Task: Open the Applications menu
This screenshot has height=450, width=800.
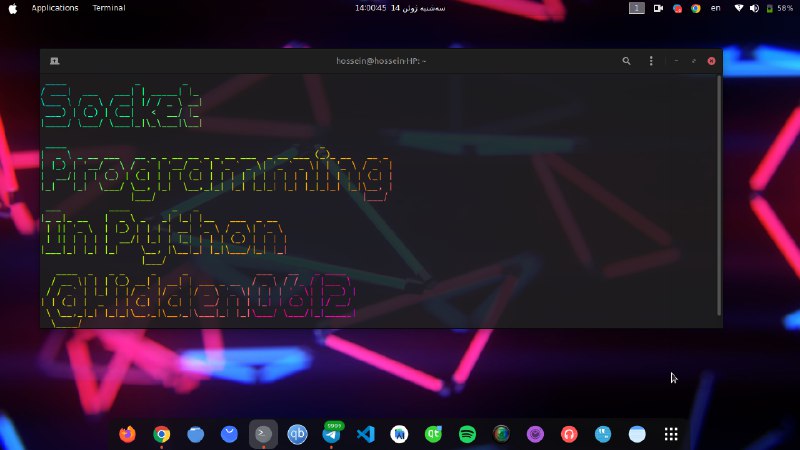Action: (55, 8)
